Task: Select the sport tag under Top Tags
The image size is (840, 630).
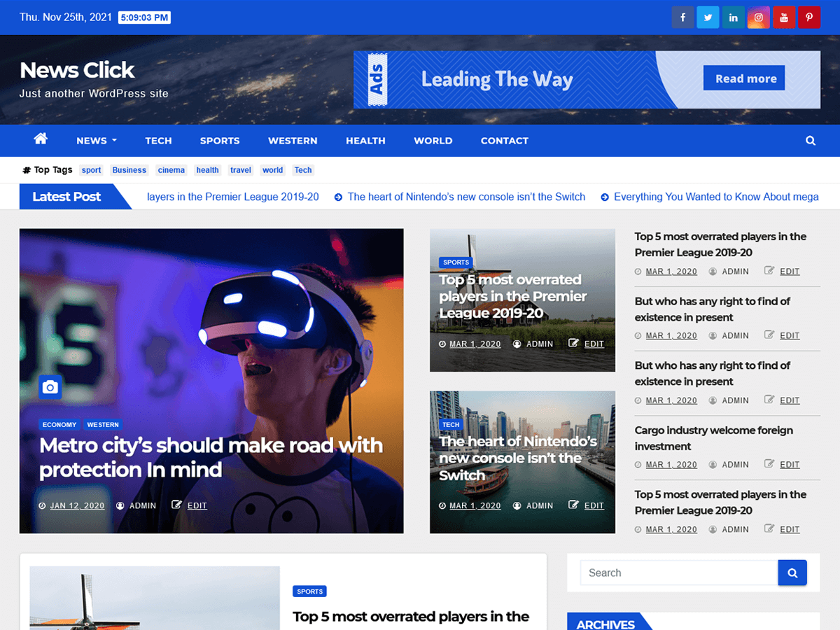Action: (x=91, y=169)
